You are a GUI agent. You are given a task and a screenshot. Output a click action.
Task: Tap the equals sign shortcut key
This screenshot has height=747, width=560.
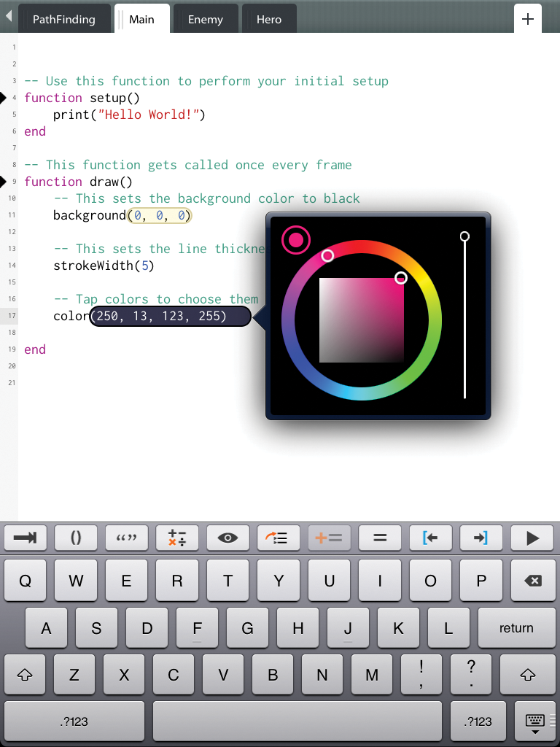380,538
